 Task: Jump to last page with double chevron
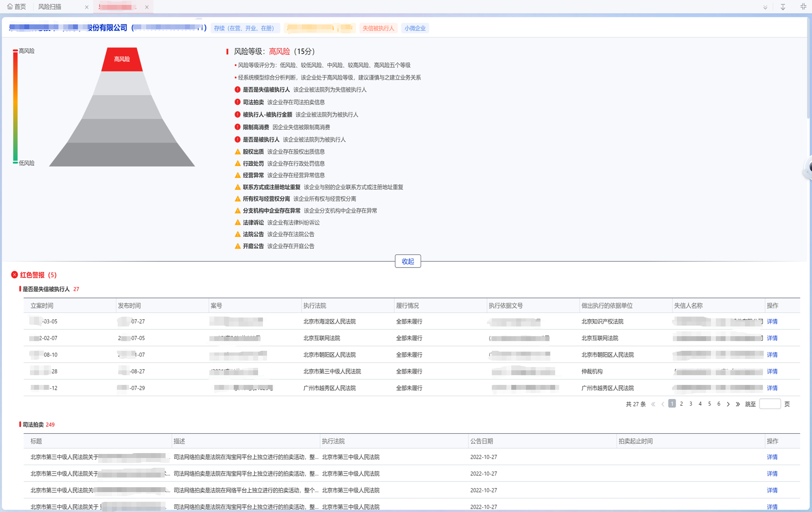pyautogui.click(x=738, y=404)
